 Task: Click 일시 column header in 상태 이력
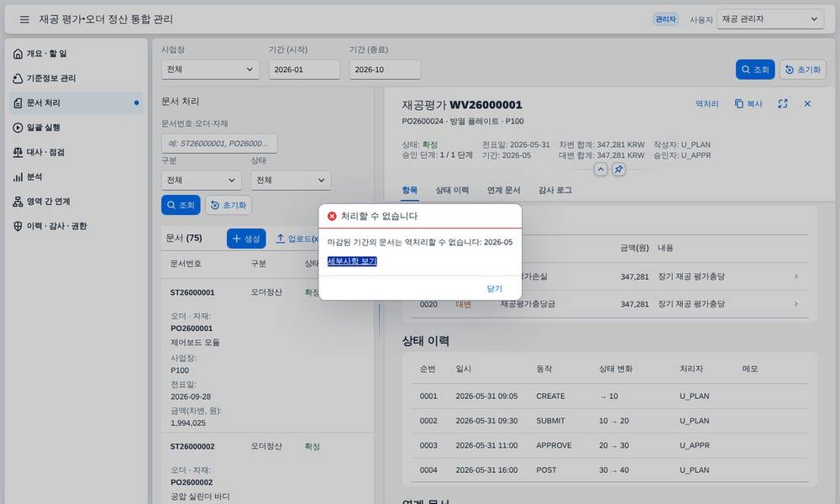[463, 369]
